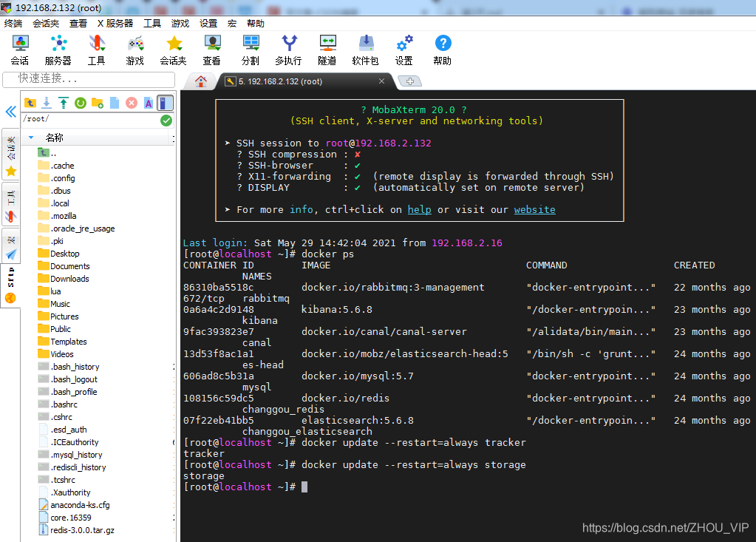Click the 隧道 (Tunneling) toolbar icon

(327, 50)
